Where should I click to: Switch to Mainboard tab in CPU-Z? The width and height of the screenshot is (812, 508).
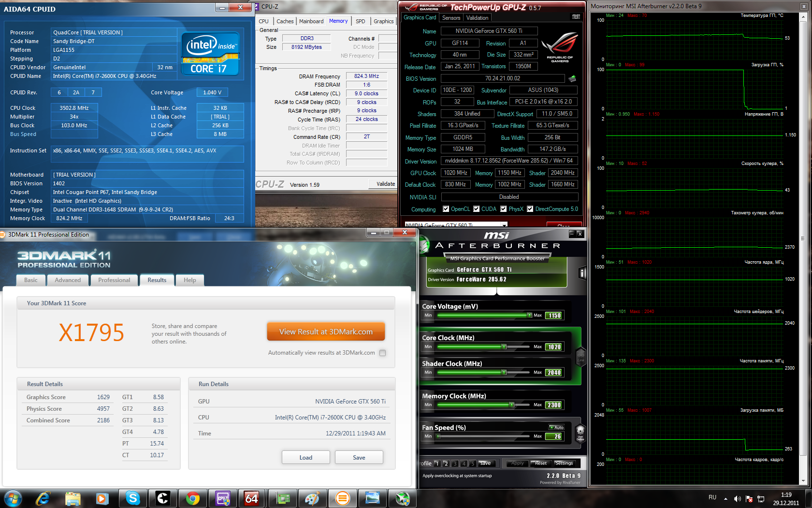tap(311, 21)
